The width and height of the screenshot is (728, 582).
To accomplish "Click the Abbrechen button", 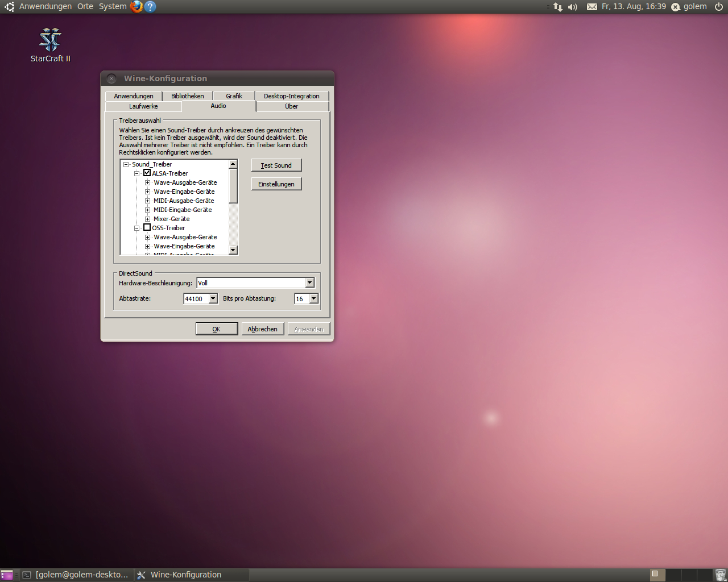I will click(x=262, y=329).
